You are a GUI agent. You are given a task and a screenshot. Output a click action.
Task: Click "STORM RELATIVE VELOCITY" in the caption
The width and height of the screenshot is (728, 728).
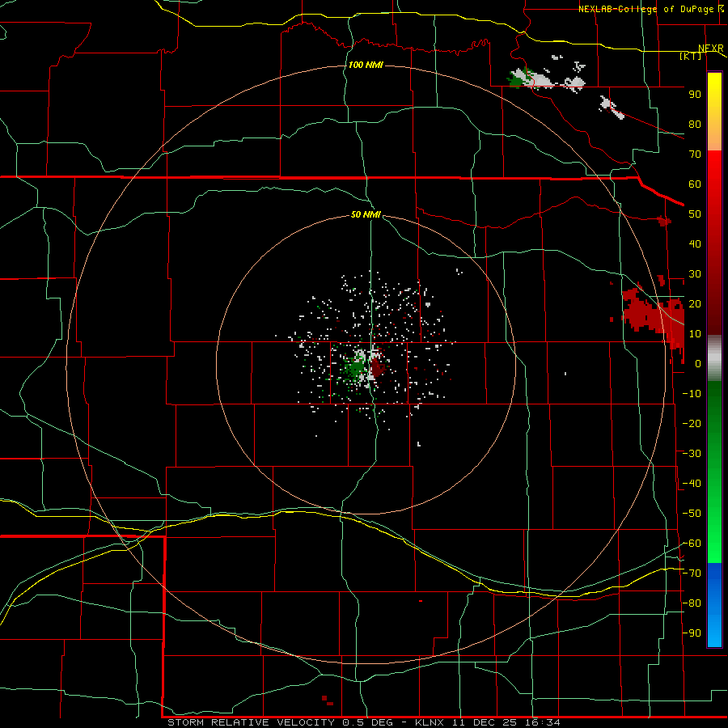(x=251, y=722)
